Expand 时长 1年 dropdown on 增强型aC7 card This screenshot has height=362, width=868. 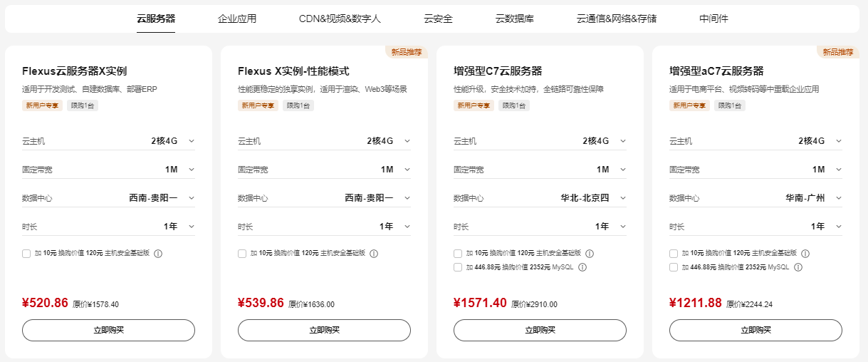point(755,227)
